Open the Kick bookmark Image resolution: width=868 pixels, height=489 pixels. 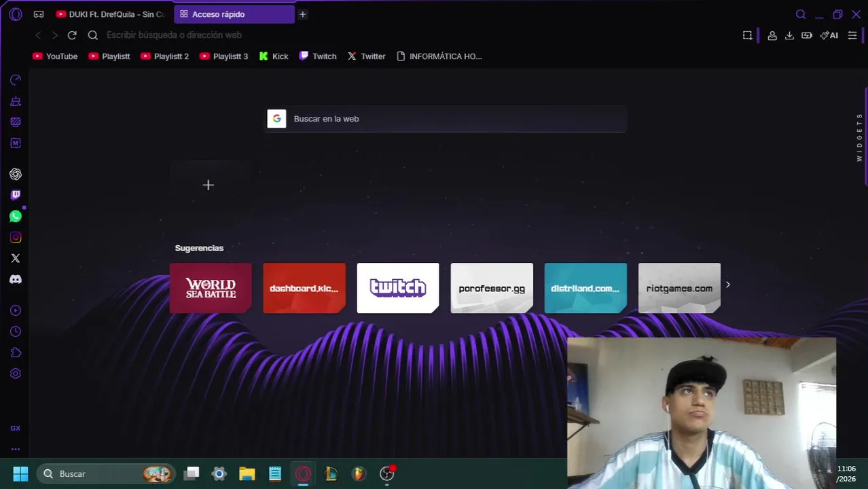274,56
